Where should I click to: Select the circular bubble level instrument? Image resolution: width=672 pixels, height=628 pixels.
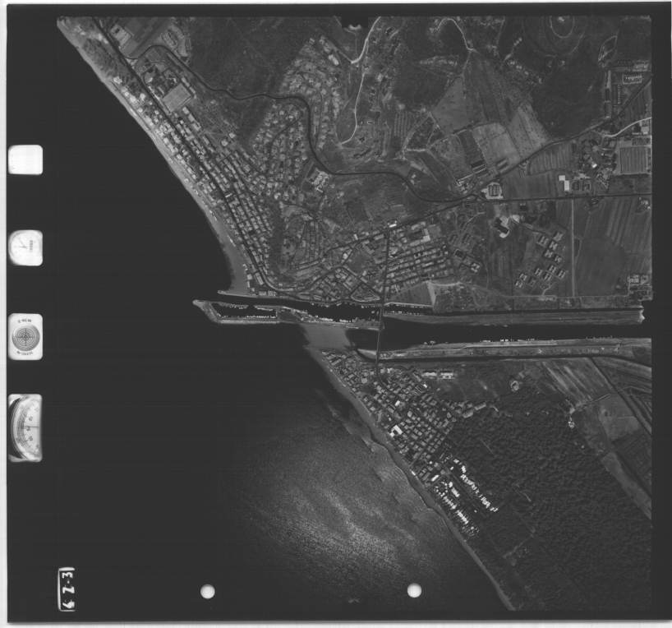(25, 337)
